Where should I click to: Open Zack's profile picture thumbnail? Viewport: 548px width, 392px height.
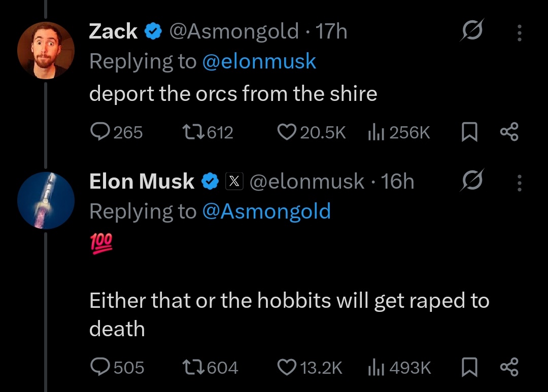46,50
